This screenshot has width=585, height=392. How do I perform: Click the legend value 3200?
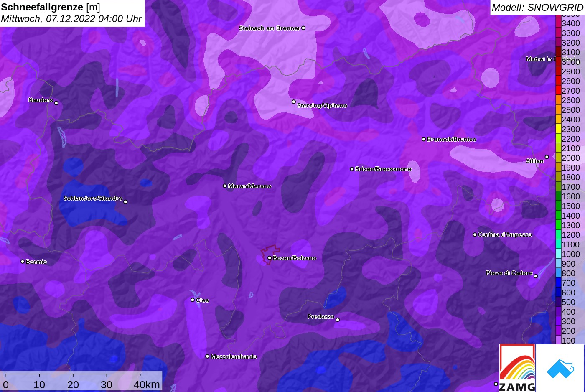tap(571, 43)
